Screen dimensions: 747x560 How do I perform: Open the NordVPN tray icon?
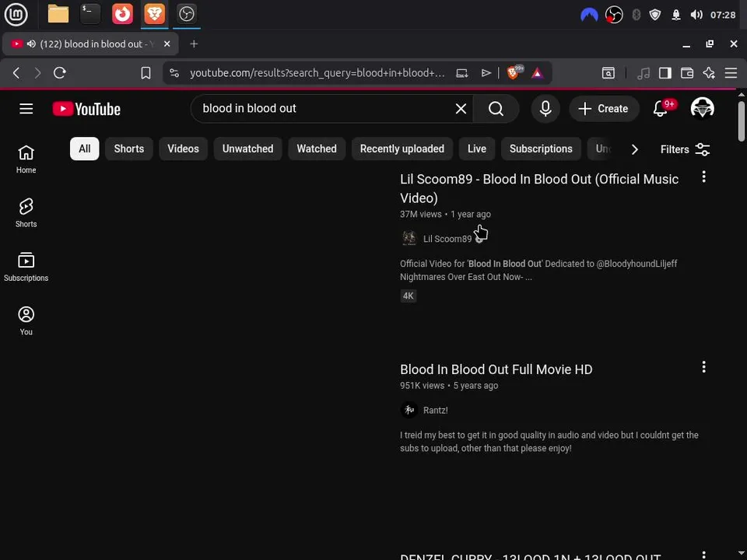(x=589, y=15)
